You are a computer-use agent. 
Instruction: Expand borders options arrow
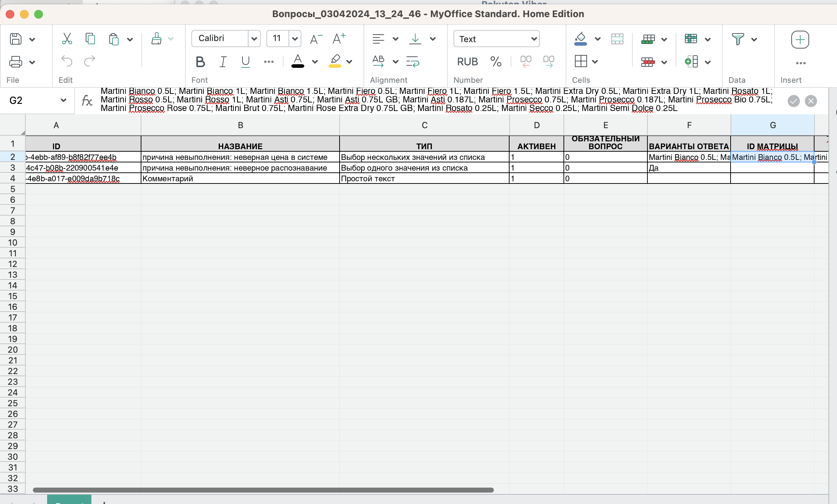point(595,62)
